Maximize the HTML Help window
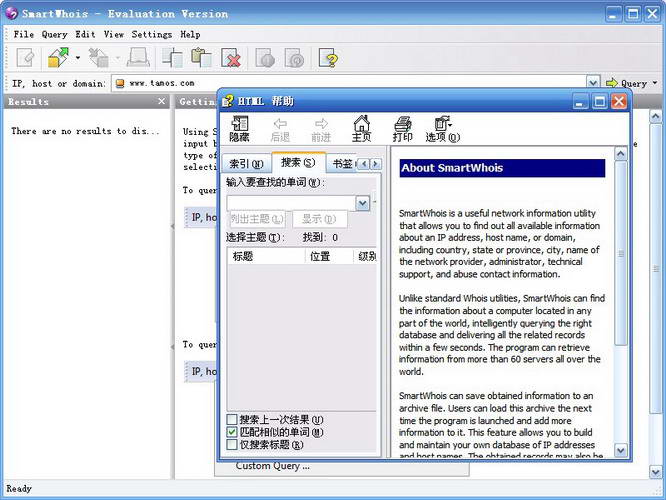The image size is (666, 500). tap(599, 102)
